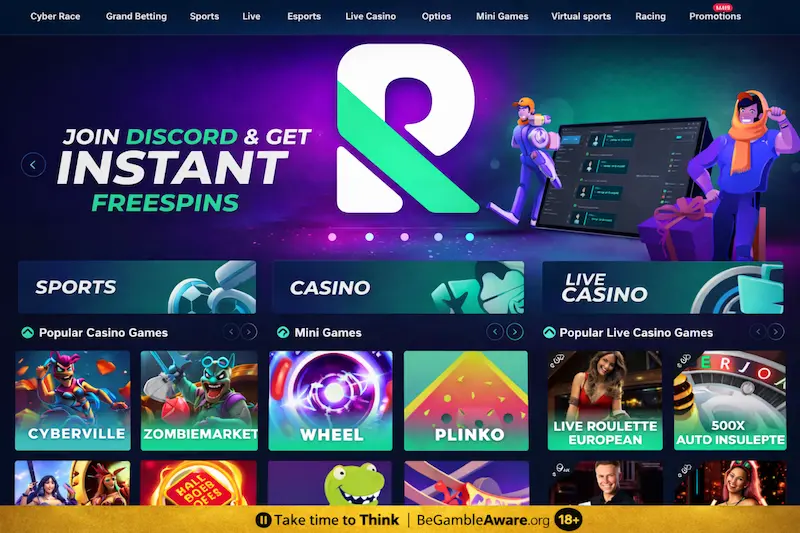Click next arrow for Popular Casino Games

[249, 332]
